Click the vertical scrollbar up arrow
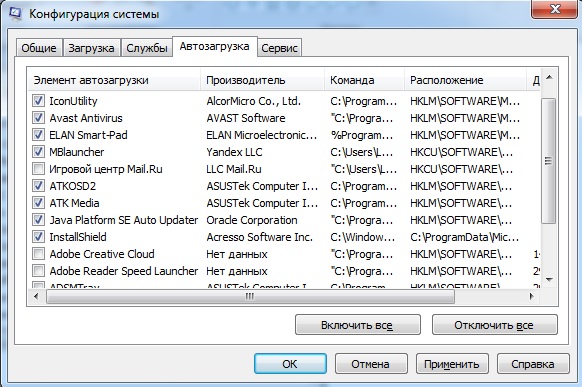Viewport: 582px width, 387px height. tap(550, 78)
